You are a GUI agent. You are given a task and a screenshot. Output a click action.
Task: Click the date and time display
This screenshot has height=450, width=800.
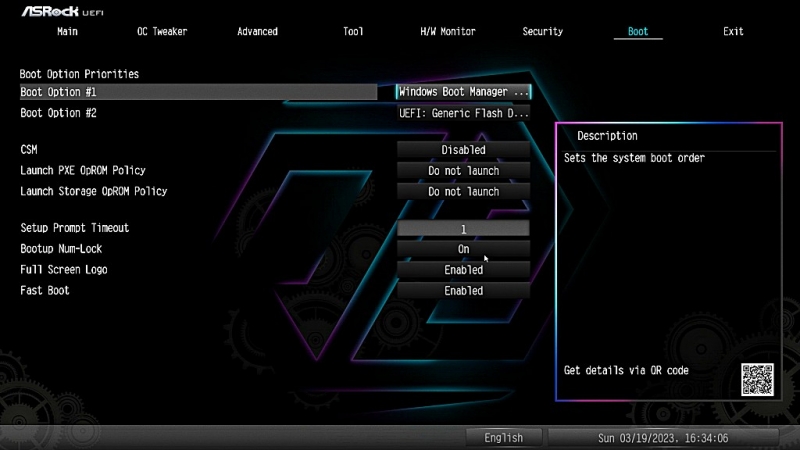point(663,438)
